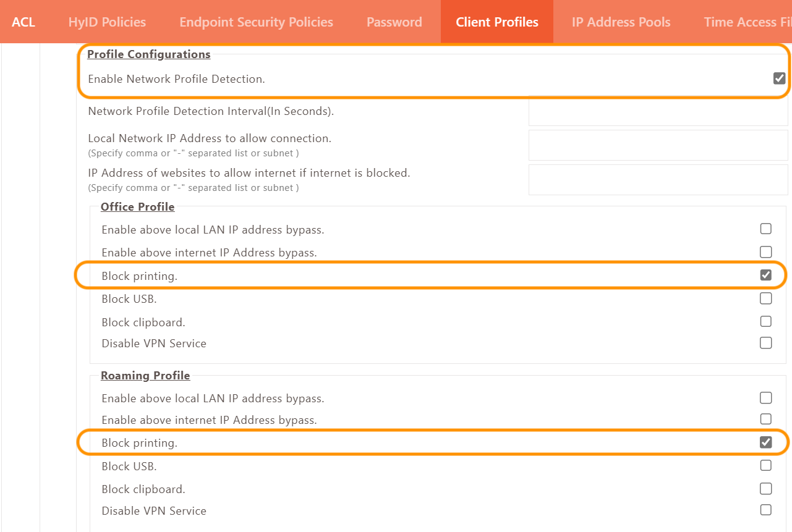Viewport: 792px width, 532px height.
Task: Tick Disable VPN Service in Office Profile
Action: point(765,343)
